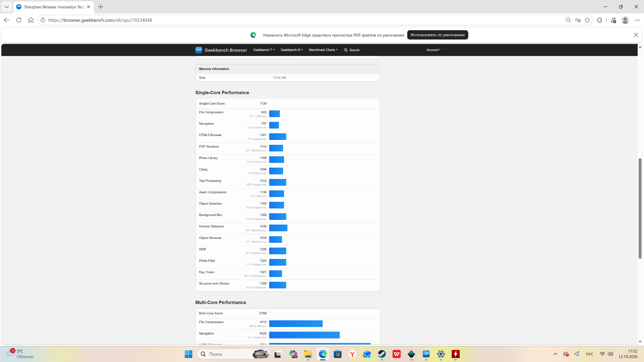Open the browser extensions icon
The height and width of the screenshot is (362, 644).
pyautogui.click(x=600, y=20)
